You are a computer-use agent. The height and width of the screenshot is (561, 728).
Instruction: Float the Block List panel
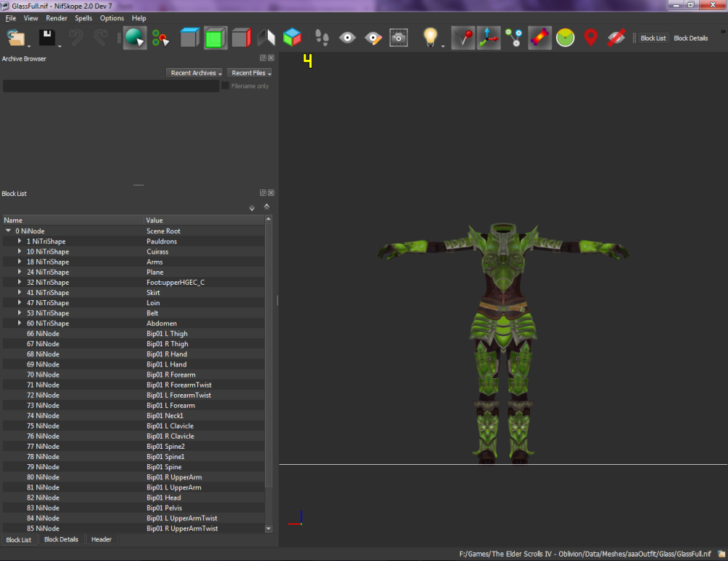click(x=263, y=193)
